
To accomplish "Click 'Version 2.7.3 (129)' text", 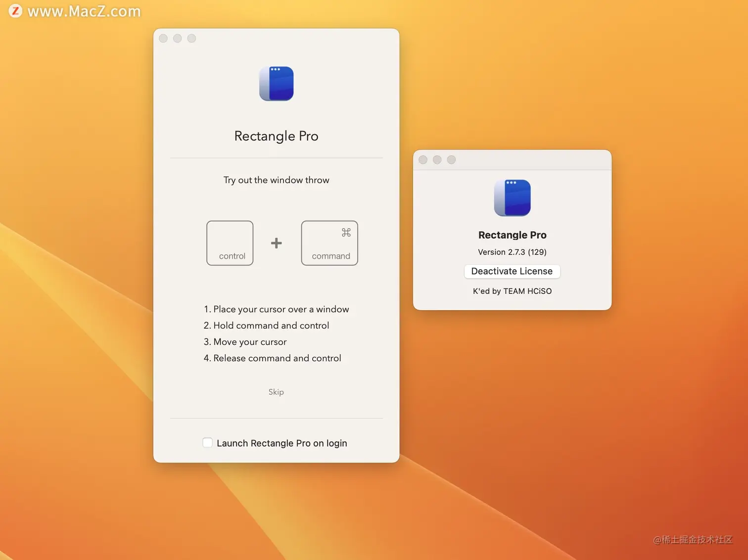I will (512, 252).
